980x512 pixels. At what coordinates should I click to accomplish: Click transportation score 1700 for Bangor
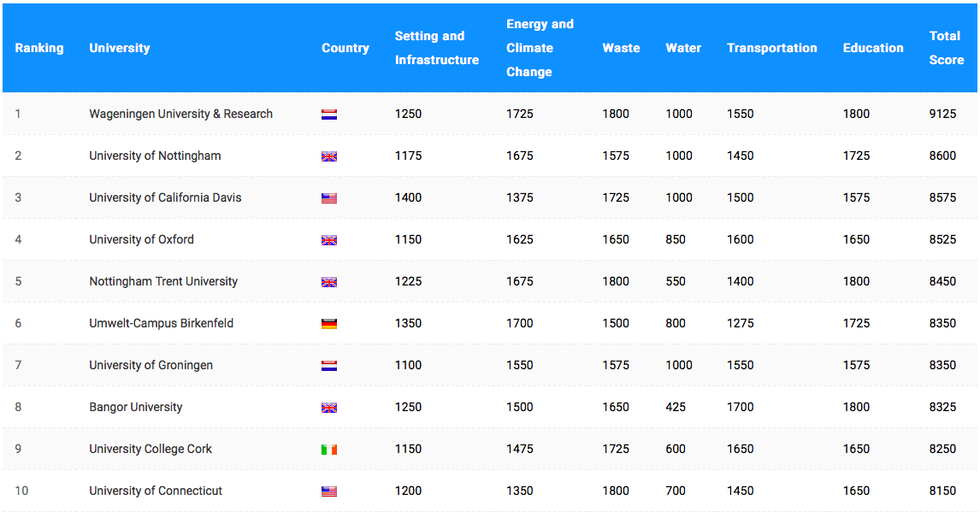pyautogui.click(x=740, y=407)
